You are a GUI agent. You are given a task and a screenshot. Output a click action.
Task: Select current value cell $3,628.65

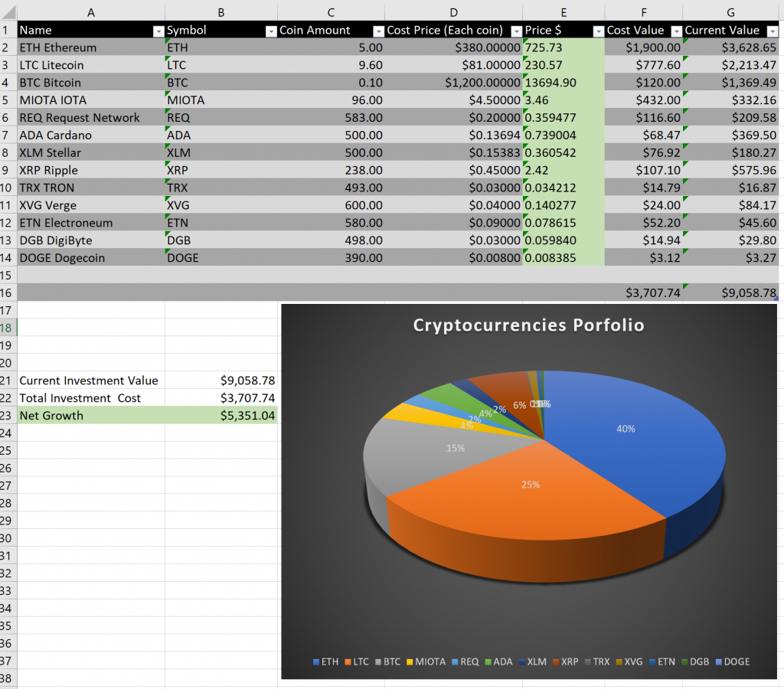click(x=730, y=47)
